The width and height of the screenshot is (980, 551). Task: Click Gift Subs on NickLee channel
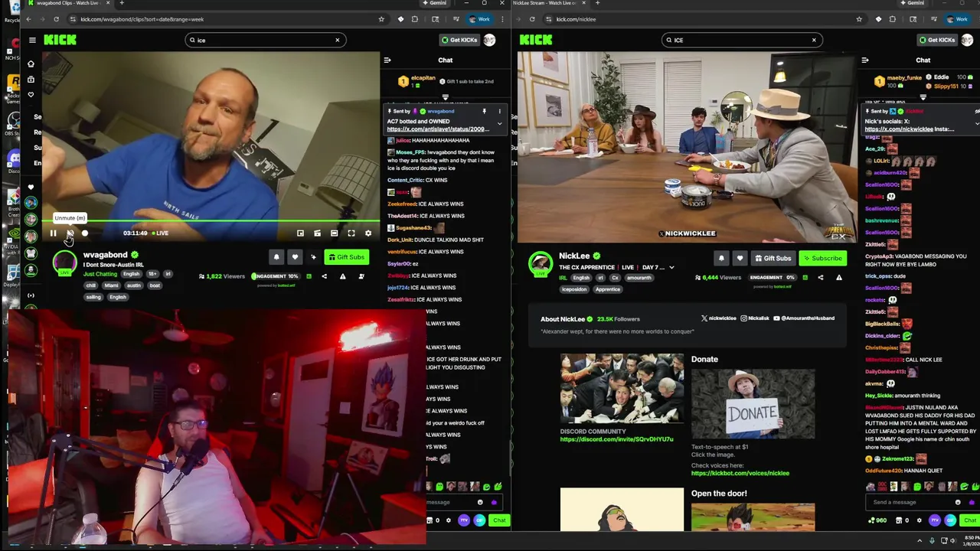(772, 259)
